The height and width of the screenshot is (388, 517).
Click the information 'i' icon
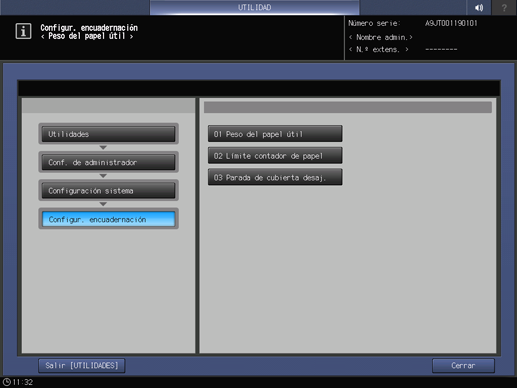[x=23, y=31]
